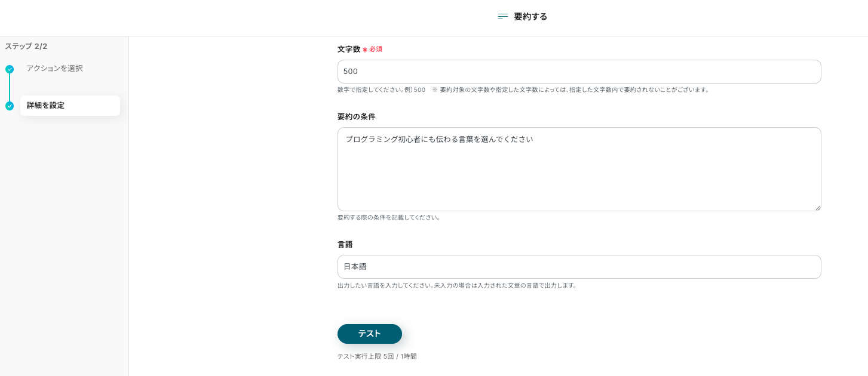The image size is (868, 376).
Task: Click the 出力したい言語 helper text
Action: [x=457, y=286]
